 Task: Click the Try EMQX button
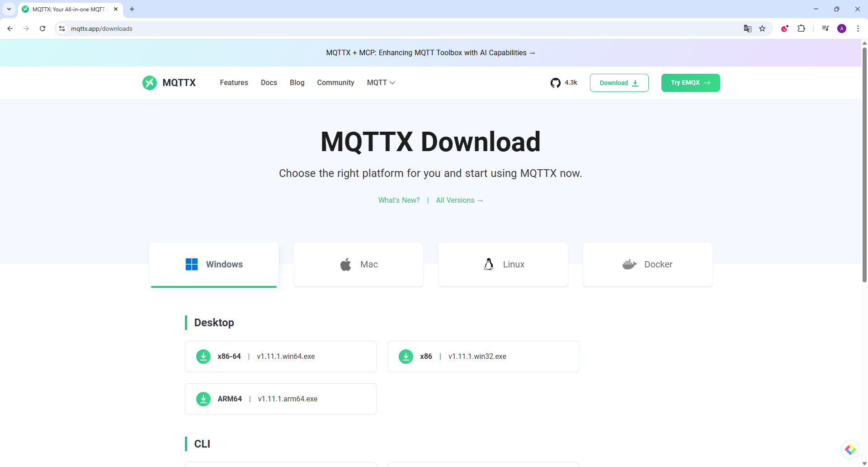691,83
